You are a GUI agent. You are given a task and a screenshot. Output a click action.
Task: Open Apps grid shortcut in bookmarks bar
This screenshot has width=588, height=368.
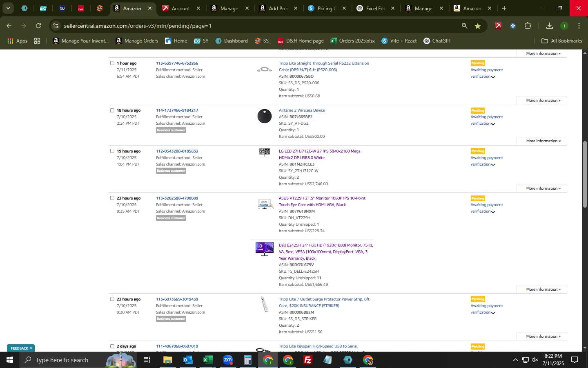(17, 41)
